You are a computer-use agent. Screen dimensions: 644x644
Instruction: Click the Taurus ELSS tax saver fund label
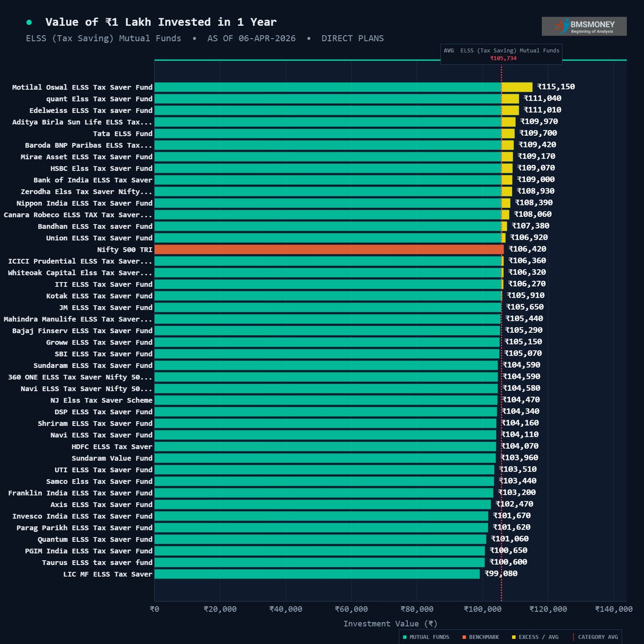pyautogui.click(x=97, y=562)
